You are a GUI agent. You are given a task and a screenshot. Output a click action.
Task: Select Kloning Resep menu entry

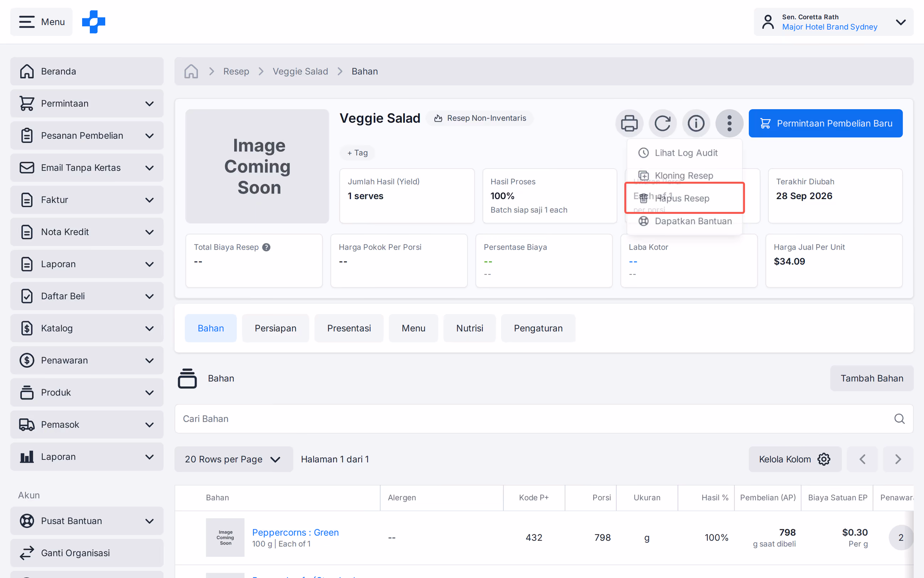coord(684,175)
